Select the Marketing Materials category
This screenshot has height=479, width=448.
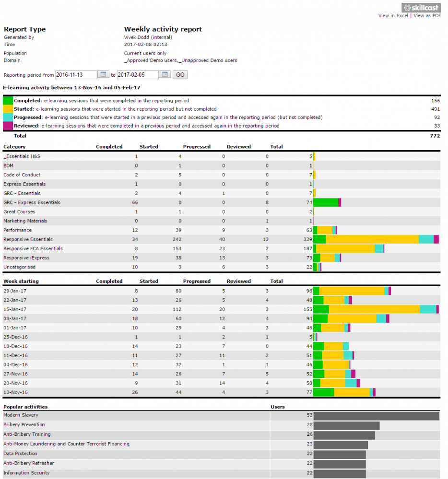[x=222, y=221]
